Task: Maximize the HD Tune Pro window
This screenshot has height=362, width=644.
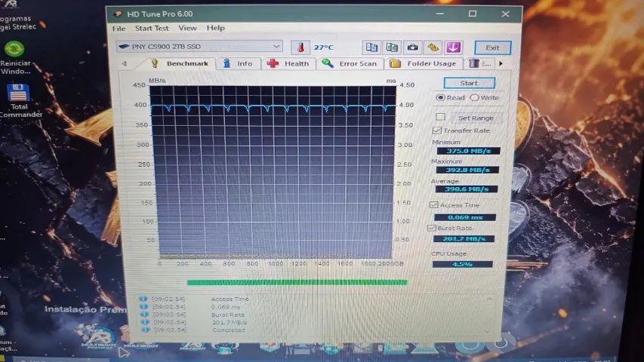Action: point(473,14)
